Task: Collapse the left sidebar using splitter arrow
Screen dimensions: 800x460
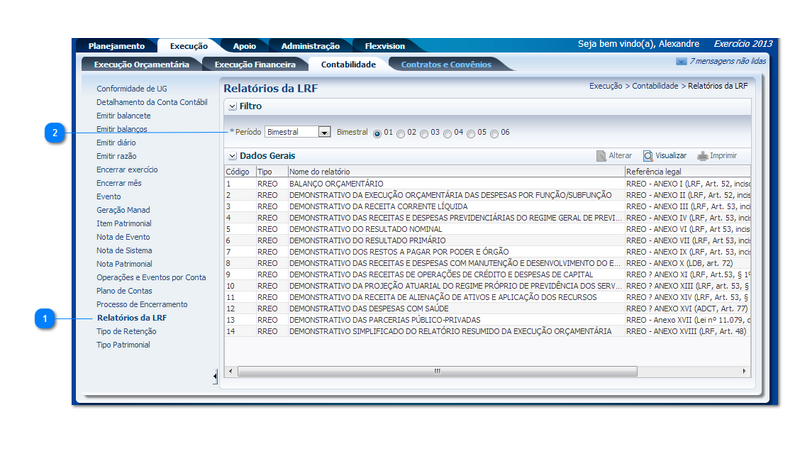Action: point(216,376)
